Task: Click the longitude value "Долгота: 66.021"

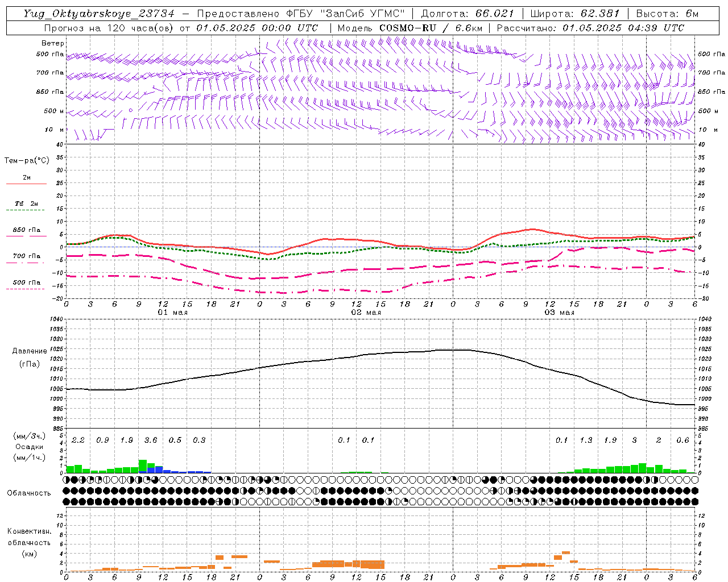Action: coord(468,14)
